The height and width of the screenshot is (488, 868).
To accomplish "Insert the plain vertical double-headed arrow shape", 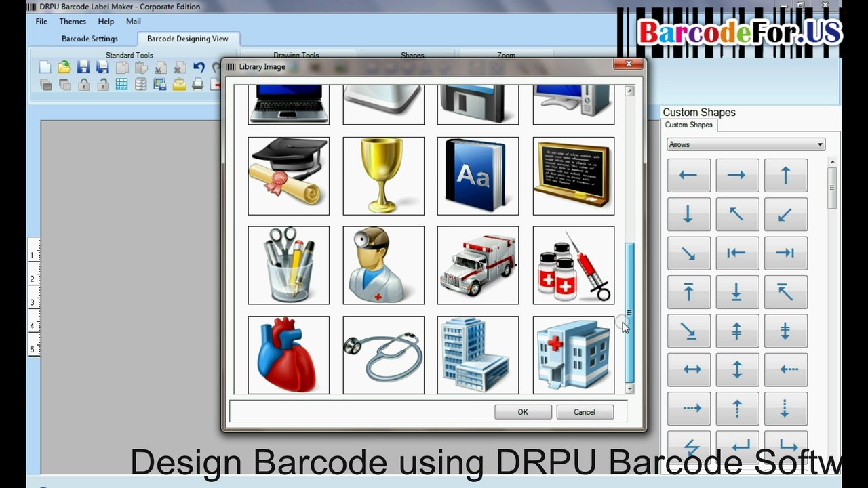I will click(x=736, y=369).
